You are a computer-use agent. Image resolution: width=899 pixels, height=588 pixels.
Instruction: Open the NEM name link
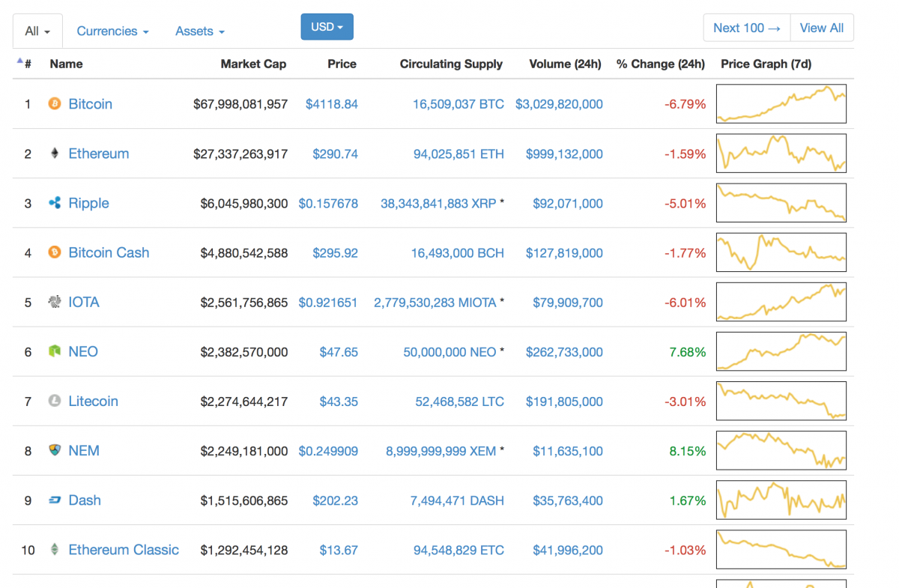84,450
